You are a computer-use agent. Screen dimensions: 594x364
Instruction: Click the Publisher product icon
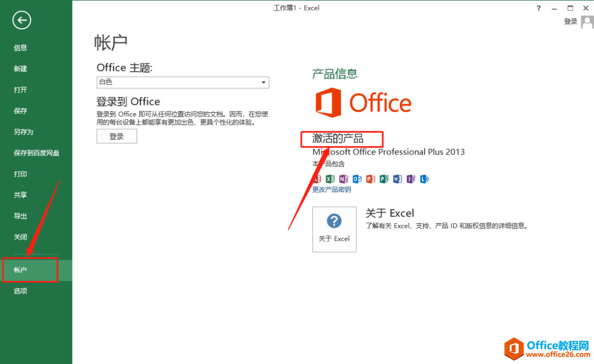point(384,179)
